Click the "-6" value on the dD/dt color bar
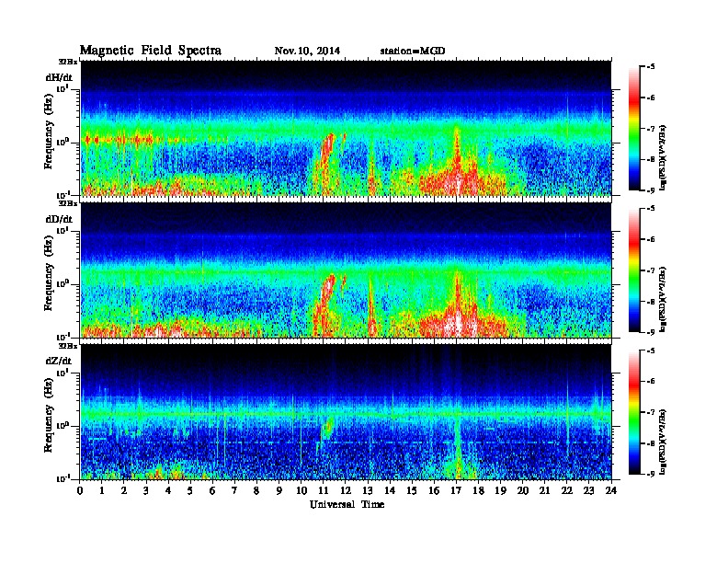The image size is (728, 563). (651, 240)
